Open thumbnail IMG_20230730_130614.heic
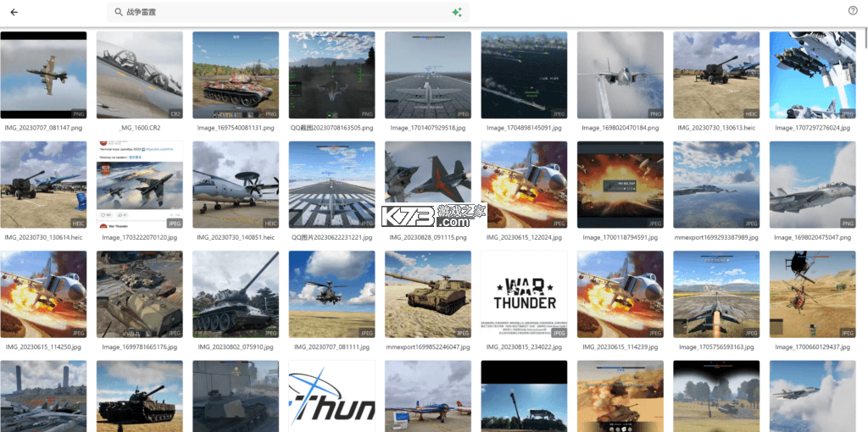 tap(43, 185)
